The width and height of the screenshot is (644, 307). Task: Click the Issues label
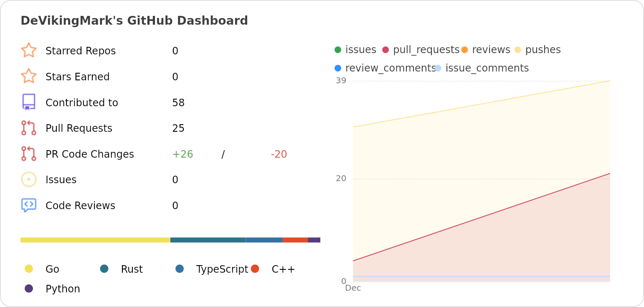pyautogui.click(x=61, y=180)
